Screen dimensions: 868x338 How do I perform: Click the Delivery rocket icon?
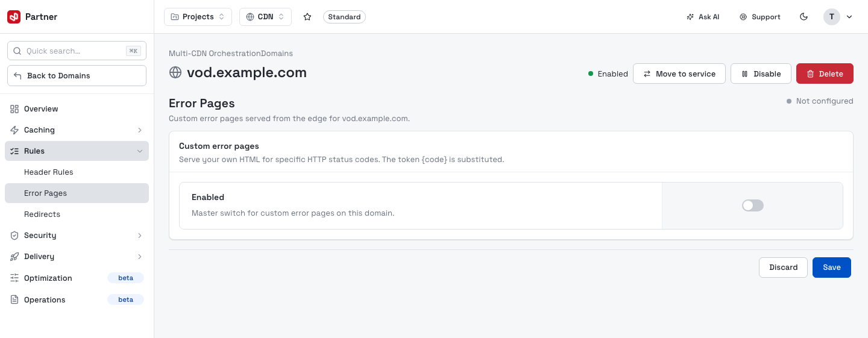point(14,257)
